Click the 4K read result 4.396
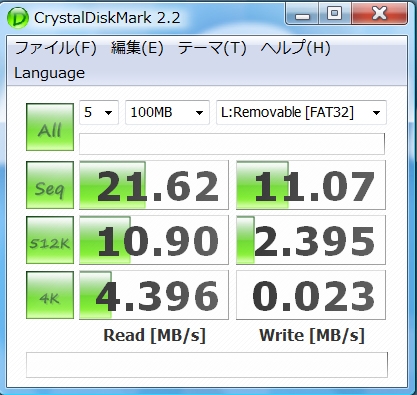417x395 pixels. pos(154,295)
